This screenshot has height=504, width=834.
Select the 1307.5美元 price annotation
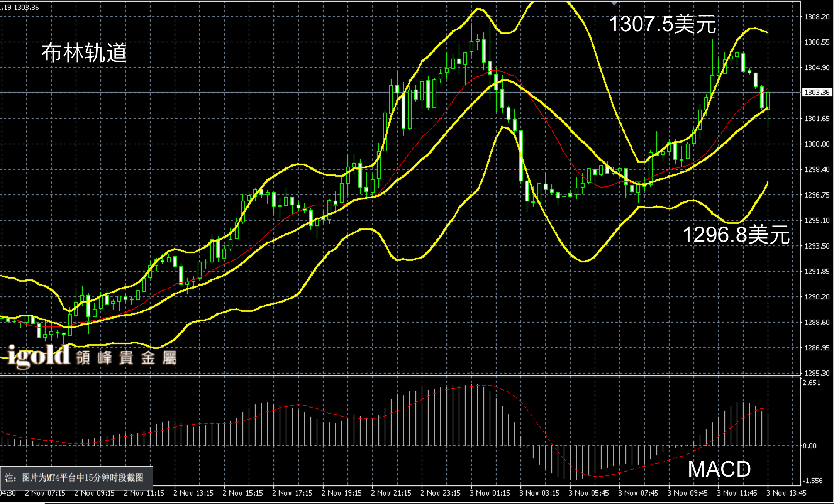pos(663,24)
